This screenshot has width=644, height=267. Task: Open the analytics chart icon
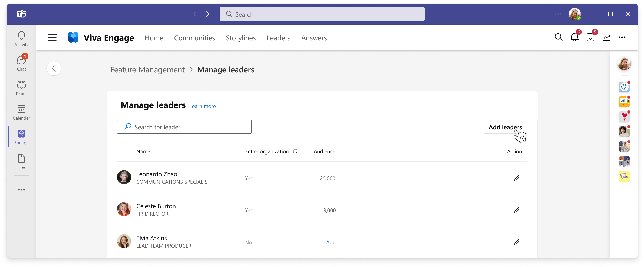pos(606,37)
